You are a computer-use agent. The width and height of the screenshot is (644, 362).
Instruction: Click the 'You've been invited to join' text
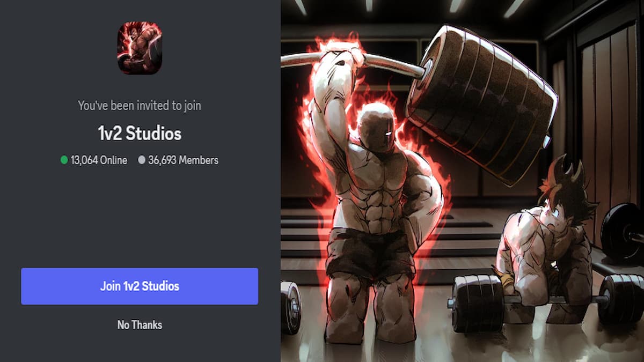pyautogui.click(x=140, y=106)
